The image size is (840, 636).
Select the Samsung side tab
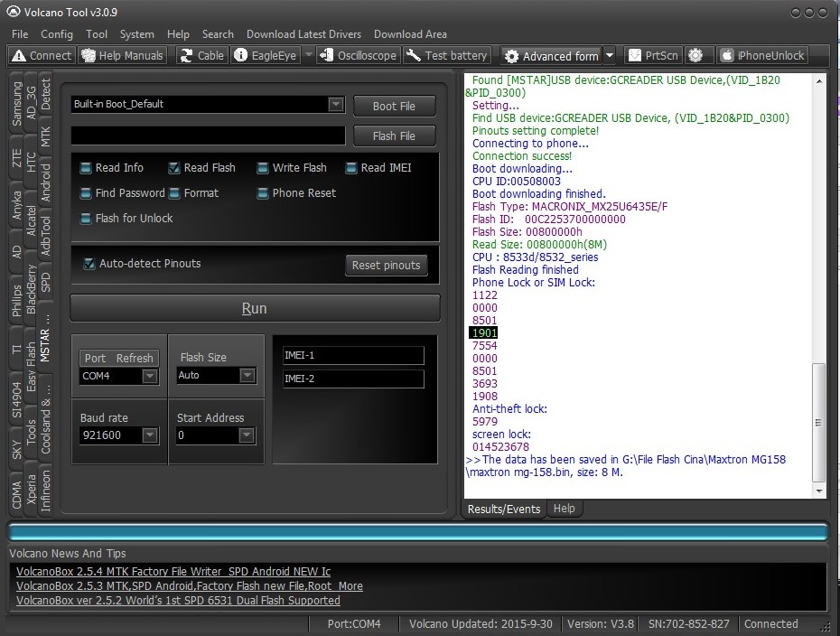[x=17, y=104]
